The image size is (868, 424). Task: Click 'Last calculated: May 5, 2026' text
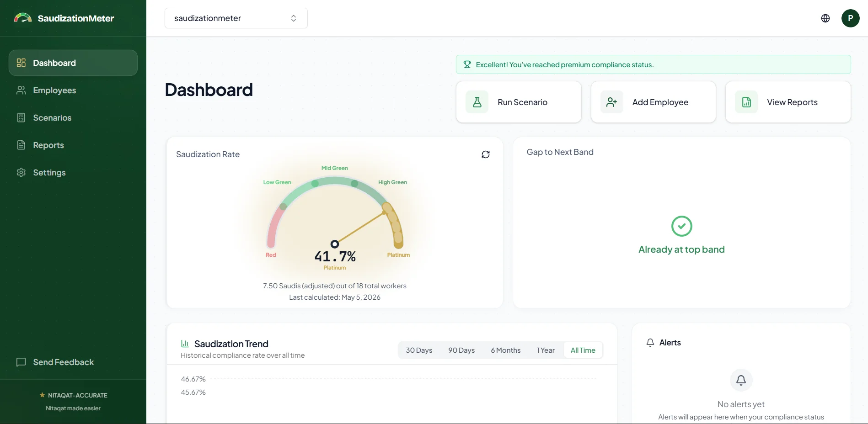tap(335, 297)
